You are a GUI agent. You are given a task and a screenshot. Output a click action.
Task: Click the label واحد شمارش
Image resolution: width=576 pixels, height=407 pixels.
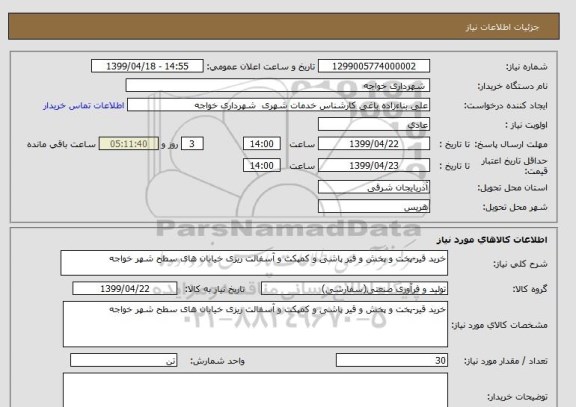[217, 361]
